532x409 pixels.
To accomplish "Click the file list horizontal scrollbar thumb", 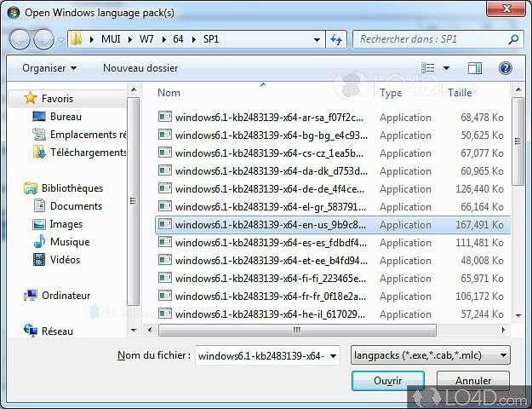I will pos(297,330).
